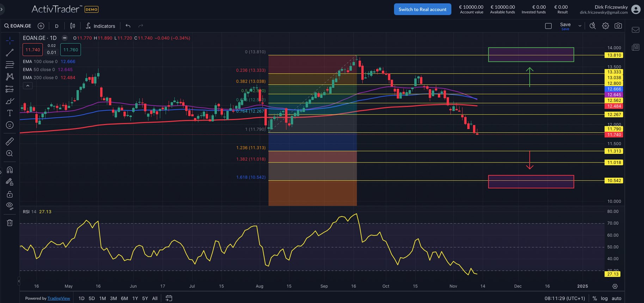The height and width of the screenshot is (303, 644).
Task: Toggle log scale on price axis
Action: [x=604, y=298]
